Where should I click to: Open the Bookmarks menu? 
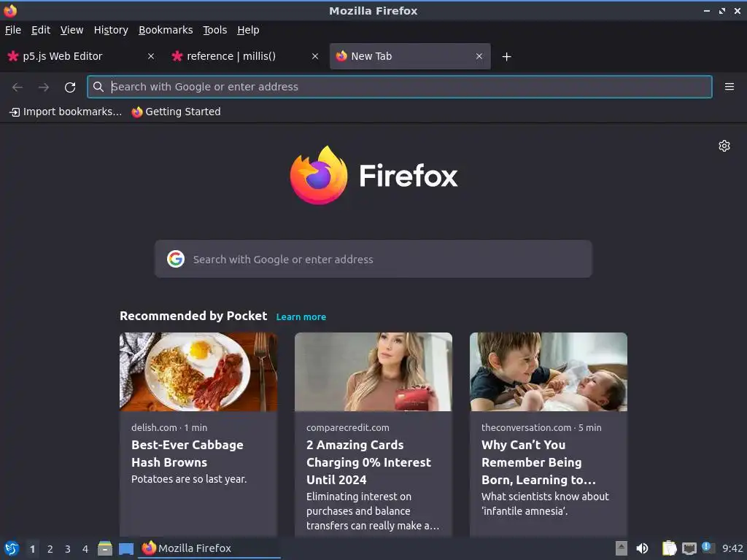click(x=166, y=30)
